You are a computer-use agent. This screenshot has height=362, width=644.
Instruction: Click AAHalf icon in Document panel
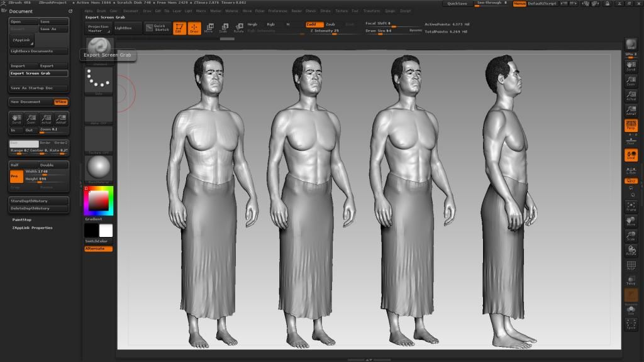point(61,119)
